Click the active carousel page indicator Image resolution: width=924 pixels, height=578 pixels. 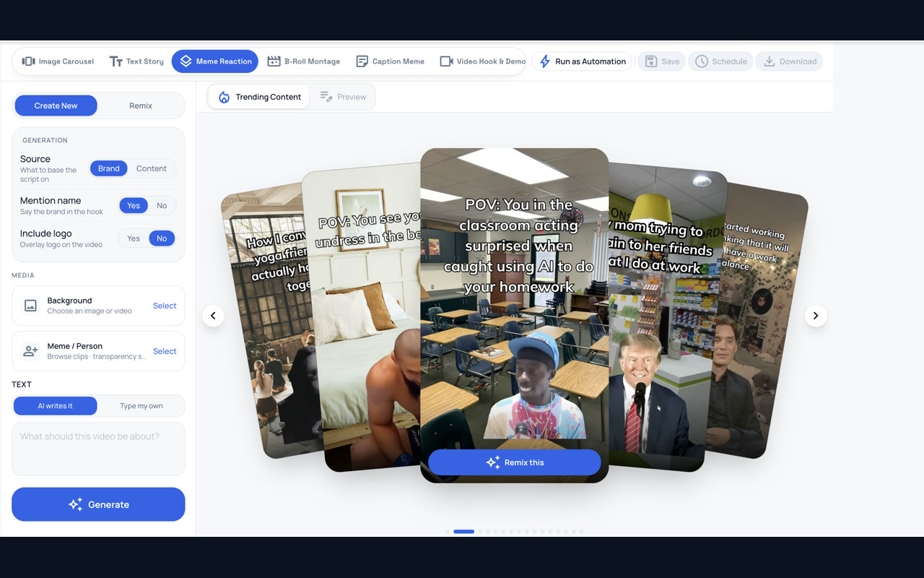[464, 532]
